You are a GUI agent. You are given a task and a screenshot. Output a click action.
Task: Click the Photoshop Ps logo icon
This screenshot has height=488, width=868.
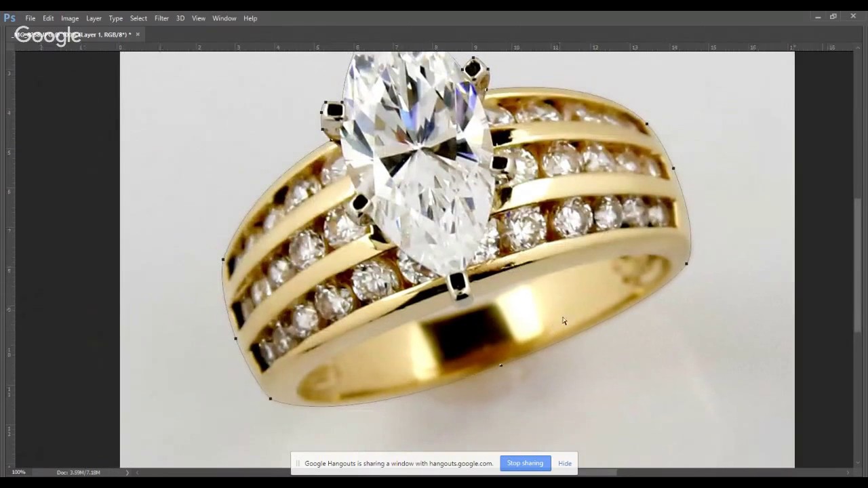click(x=9, y=18)
